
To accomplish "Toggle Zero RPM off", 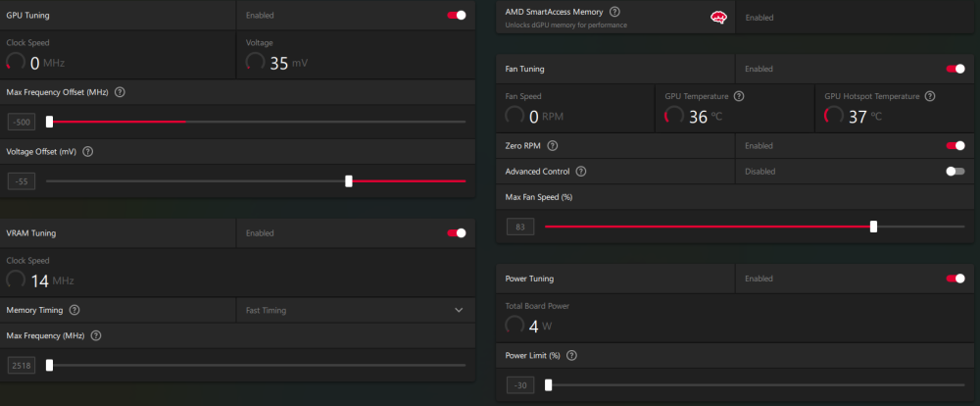I will [955, 146].
